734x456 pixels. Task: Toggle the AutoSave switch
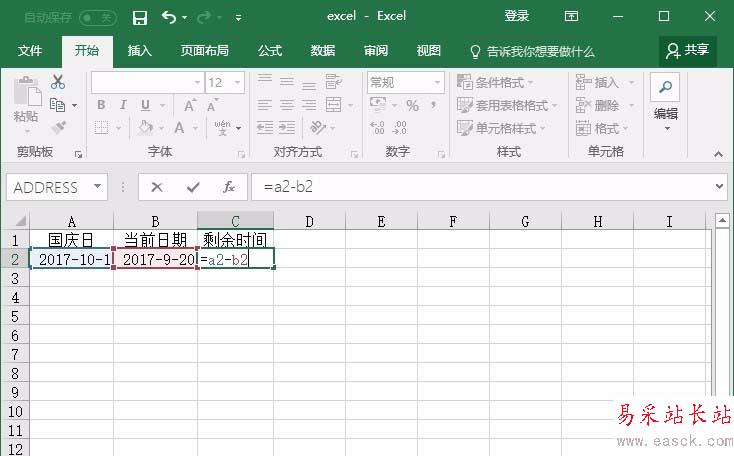tap(97, 17)
